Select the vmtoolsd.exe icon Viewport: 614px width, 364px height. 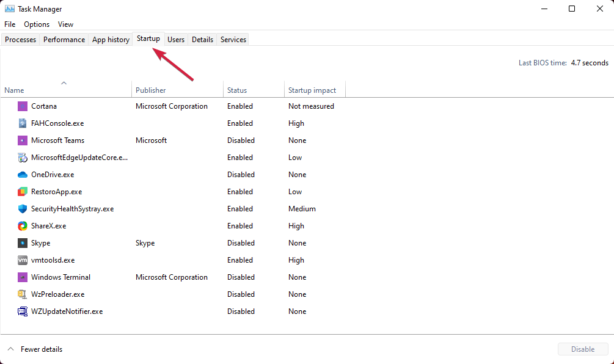click(x=23, y=260)
